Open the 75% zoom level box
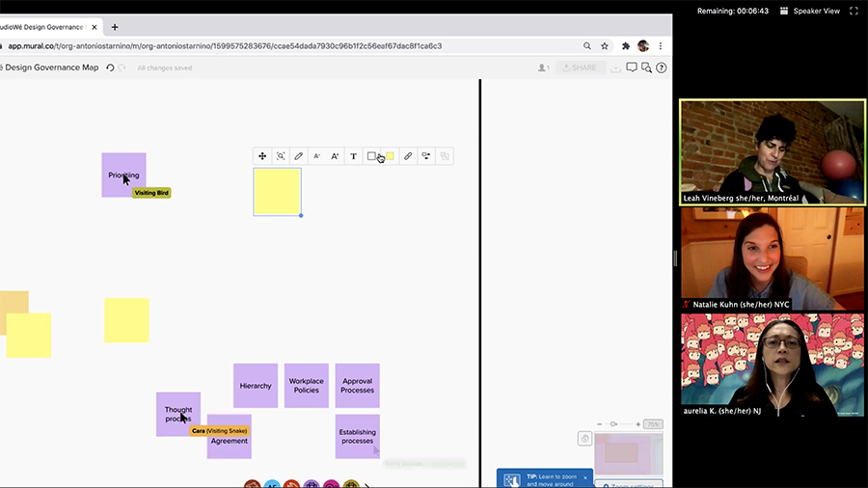Viewport: 868px width, 488px height. (653, 424)
